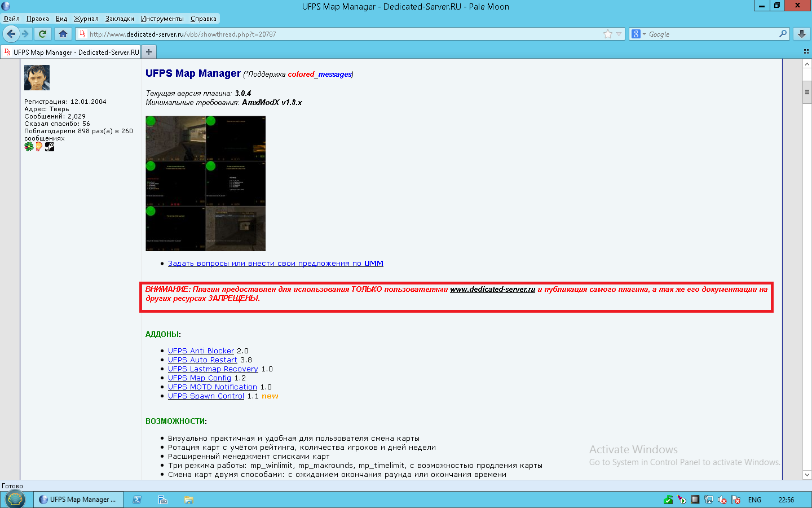Click the 'АДДОНЫ:' section heading

click(x=163, y=334)
